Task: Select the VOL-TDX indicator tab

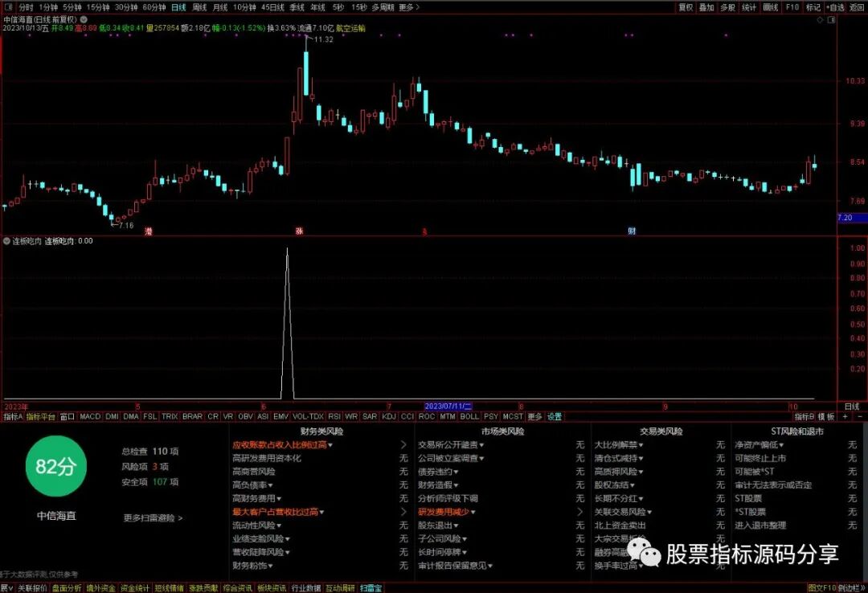Action: 308,416
